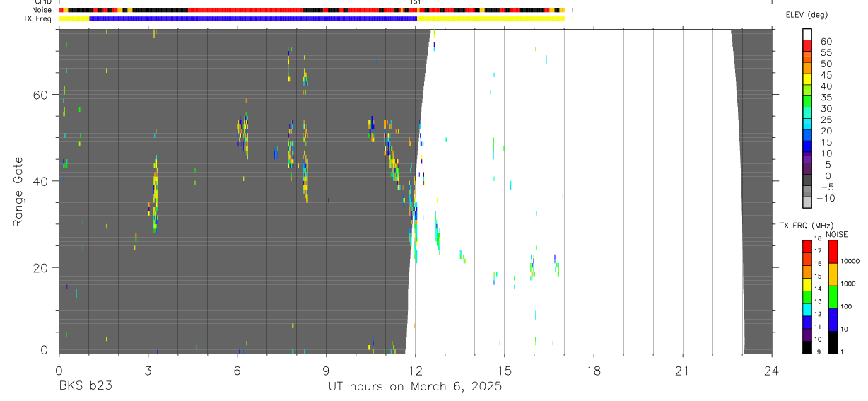The height and width of the screenshot is (401, 868).
Task: Click the '60' tick on the ELEV legend
Action: tap(826, 41)
